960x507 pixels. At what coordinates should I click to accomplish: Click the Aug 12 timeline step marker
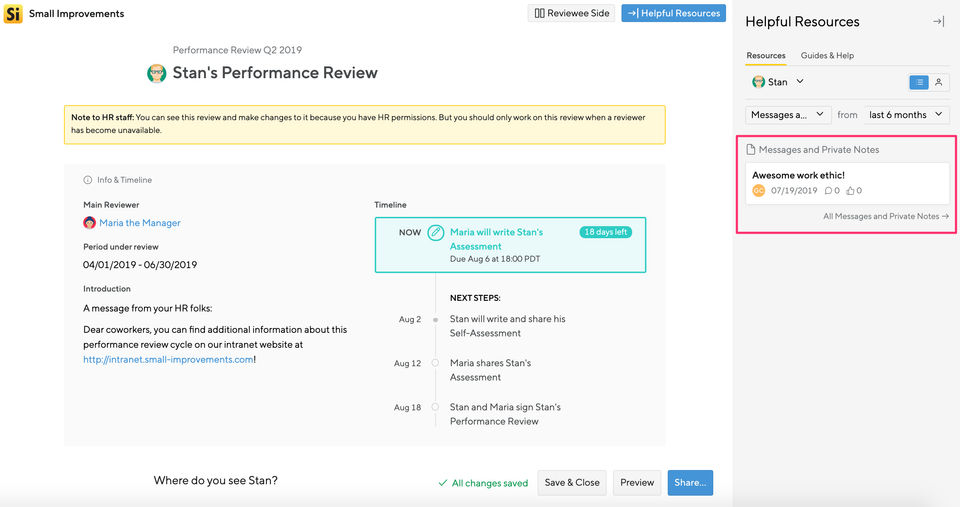click(435, 363)
